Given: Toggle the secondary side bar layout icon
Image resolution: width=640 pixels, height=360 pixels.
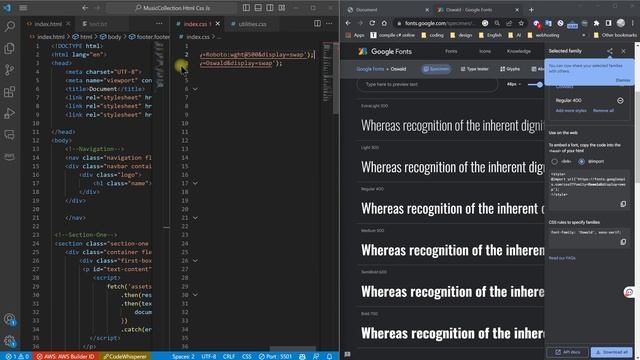Looking at the screenshot, I should click(x=270, y=8).
